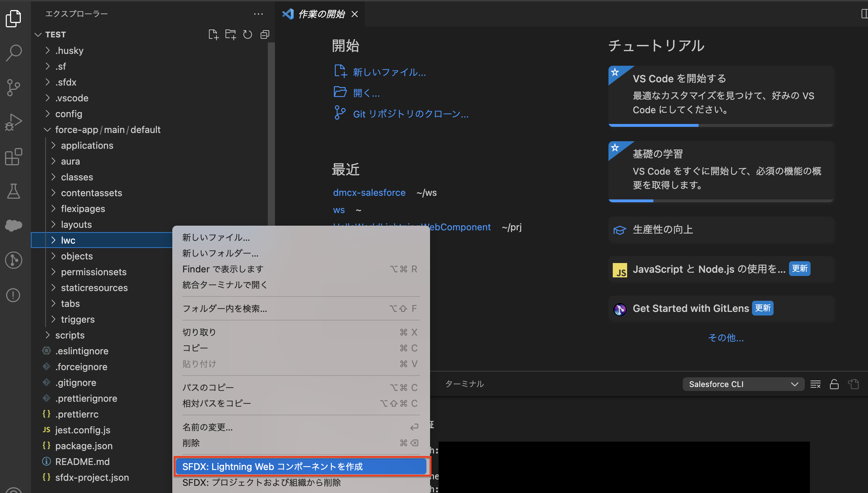
Task: Toggle the secondary side bar
Action: (x=864, y=14)
